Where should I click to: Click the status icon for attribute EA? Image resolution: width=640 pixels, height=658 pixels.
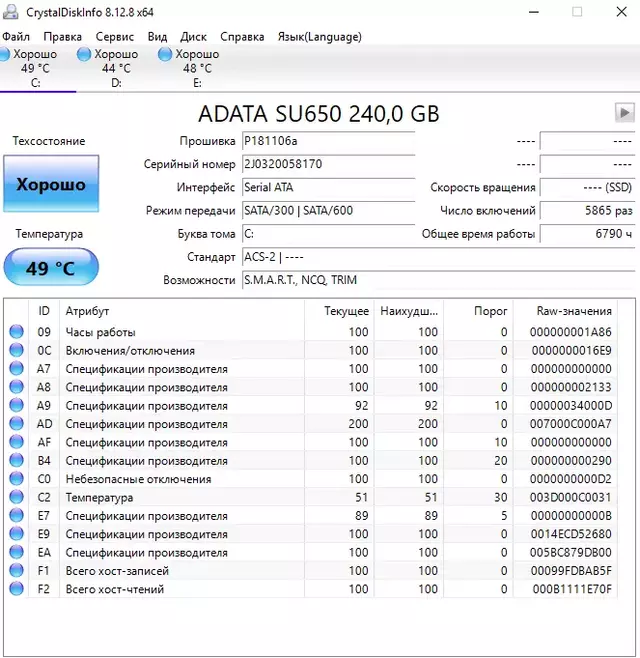16,552
